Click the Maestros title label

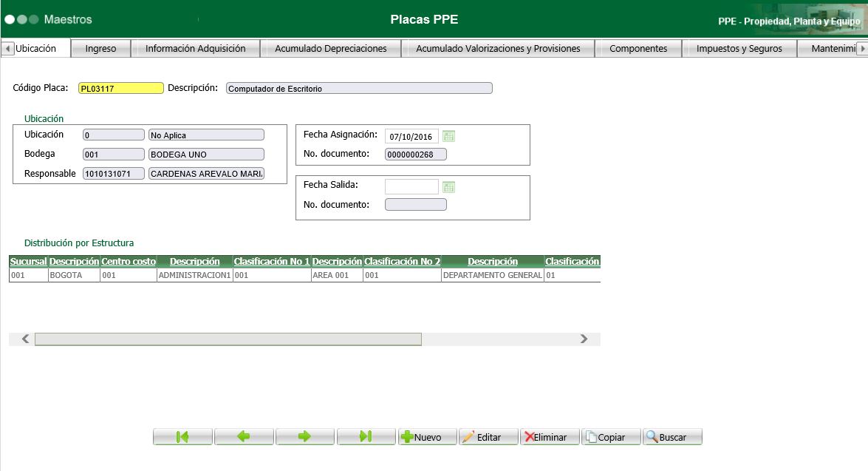(68, 19)
